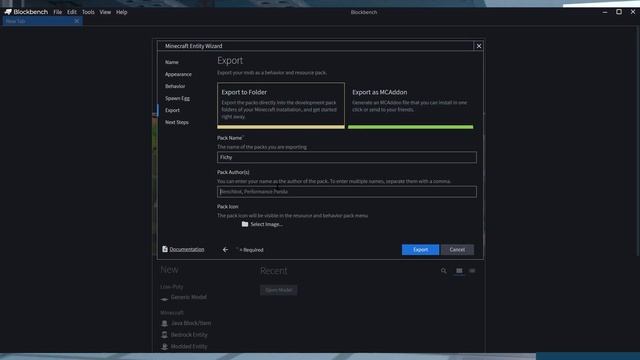Switch Recent to grid view icon
Viewport: 640px width, 360px height.
pyautogui.click(x=459, y=271)
